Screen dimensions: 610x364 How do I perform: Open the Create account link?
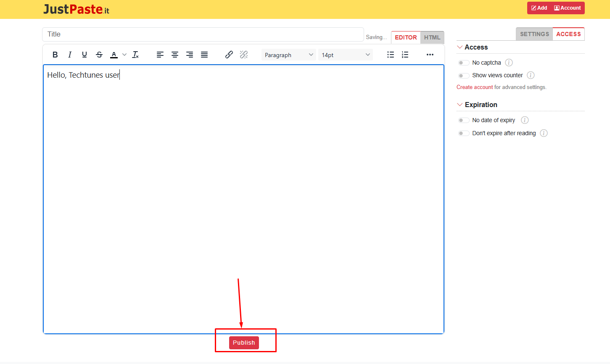(x=475, y=87)
